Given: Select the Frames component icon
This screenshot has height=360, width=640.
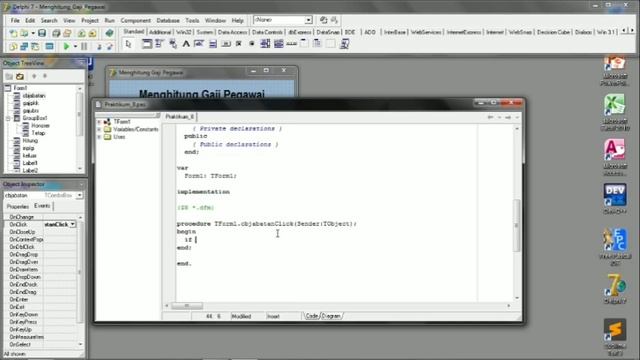Looking at the screenshot, I should coord(147,44).
